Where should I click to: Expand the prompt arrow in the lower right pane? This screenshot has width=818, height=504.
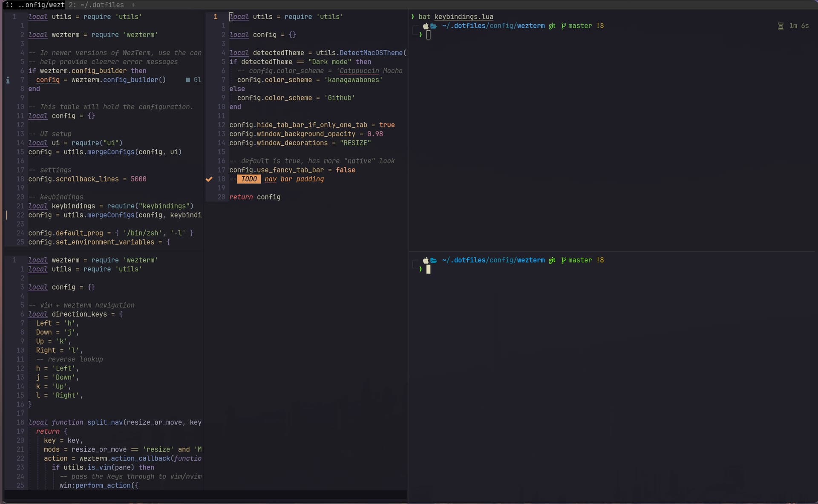point(421,269)
